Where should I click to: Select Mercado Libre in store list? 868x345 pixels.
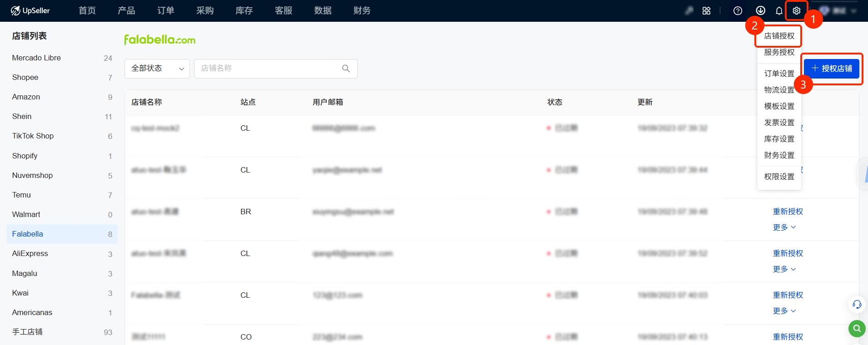point(62,58)
